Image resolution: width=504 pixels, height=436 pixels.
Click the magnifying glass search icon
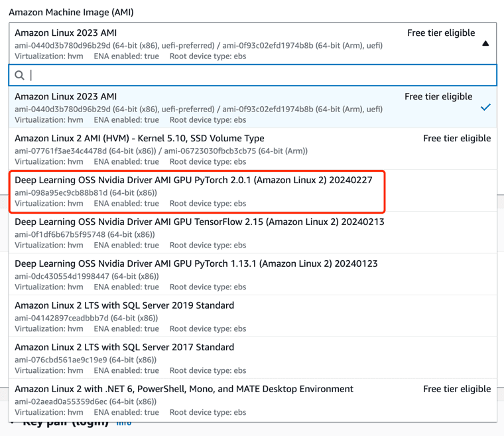click(20, 75)
